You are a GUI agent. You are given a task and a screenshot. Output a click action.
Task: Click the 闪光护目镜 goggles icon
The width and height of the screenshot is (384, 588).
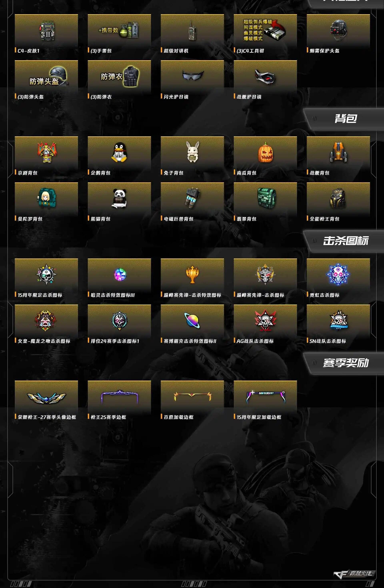[x=193, y=75]
